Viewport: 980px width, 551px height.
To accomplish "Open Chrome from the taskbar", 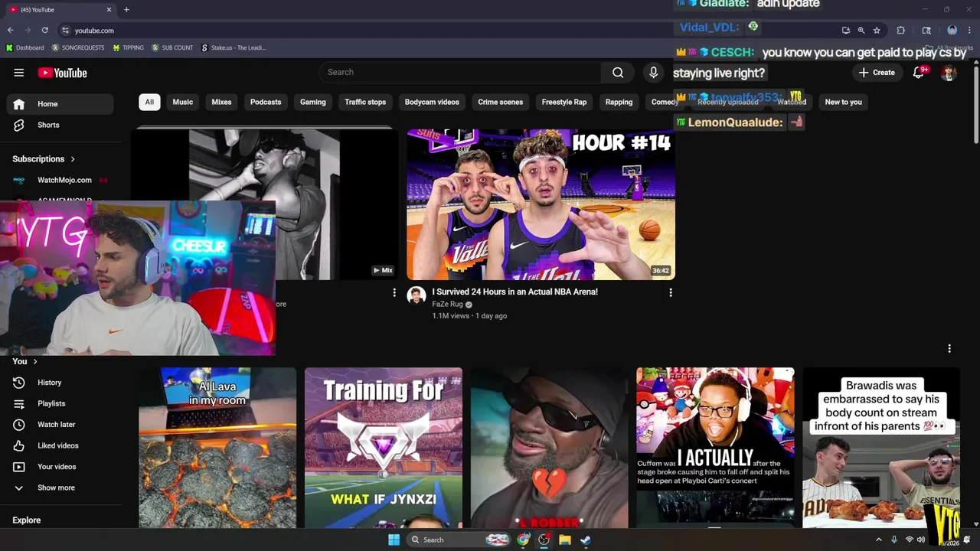I will click(523, 540).
